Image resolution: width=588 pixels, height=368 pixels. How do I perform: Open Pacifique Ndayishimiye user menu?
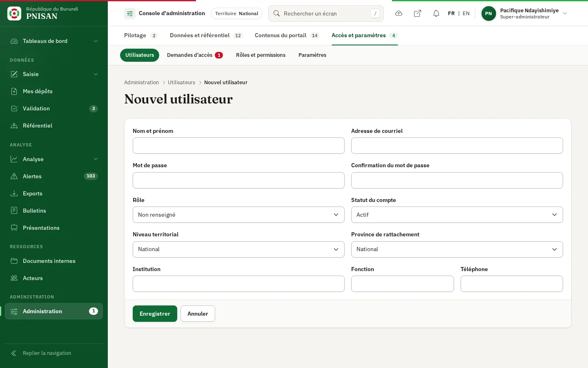pyautogui.click(x=525, y=13)
